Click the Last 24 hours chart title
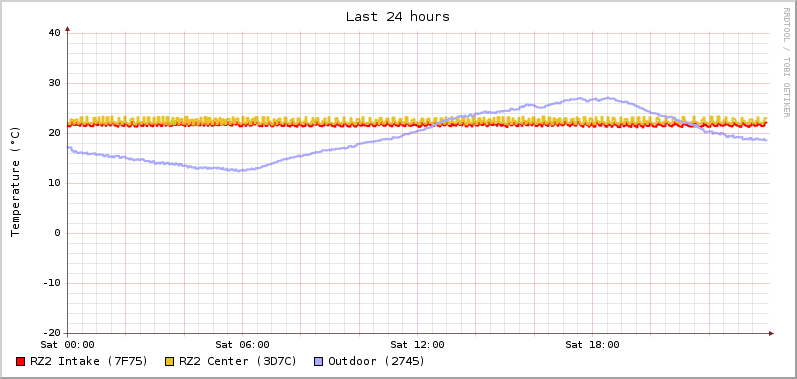The width and height of the screenshot is (797, 379). [x=398, y=17]
